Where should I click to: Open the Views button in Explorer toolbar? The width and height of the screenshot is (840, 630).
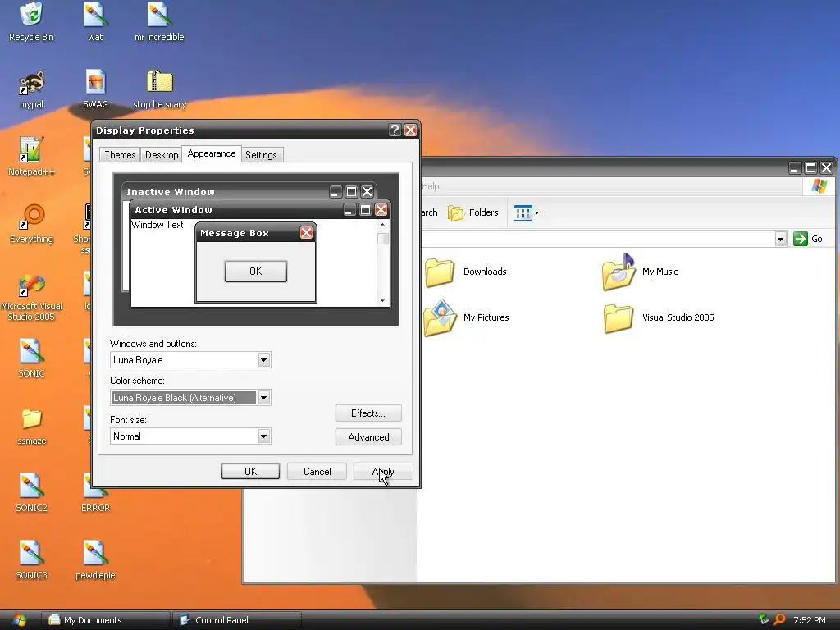[x=526, y=212]
